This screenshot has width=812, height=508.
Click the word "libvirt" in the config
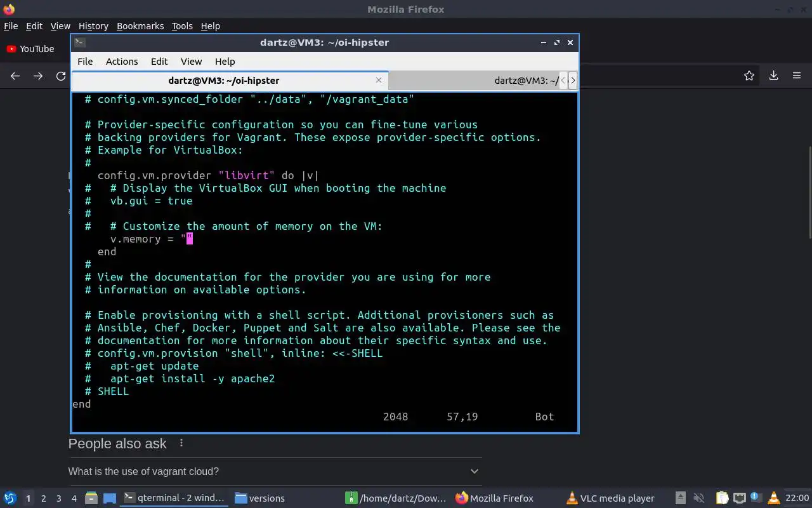click(x=246, y=175)
